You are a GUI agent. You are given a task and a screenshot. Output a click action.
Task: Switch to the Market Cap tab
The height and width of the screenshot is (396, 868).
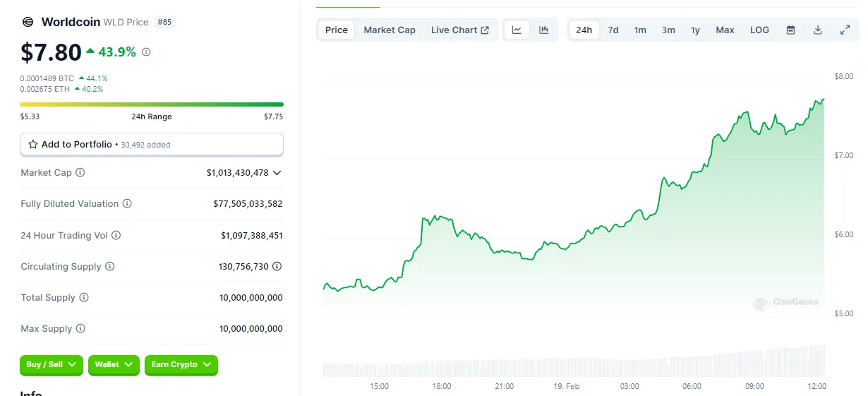click(x=390, y=30)
